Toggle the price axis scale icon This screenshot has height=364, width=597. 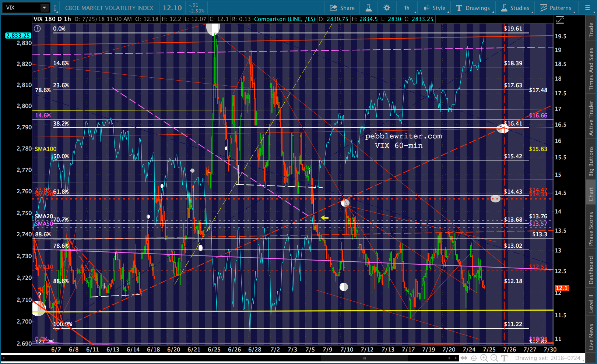(x=560, y=20)
